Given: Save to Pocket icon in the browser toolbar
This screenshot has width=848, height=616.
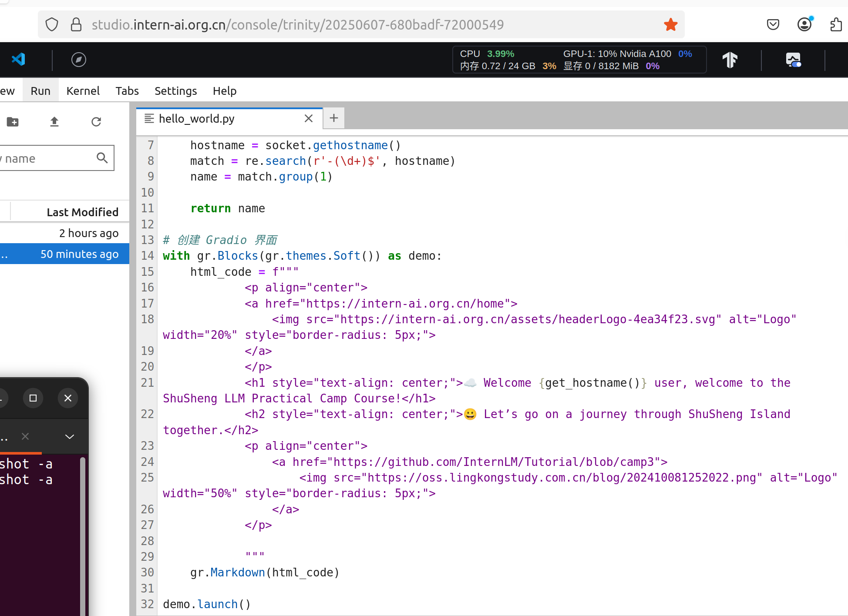Looking at the screenshot, I should (x=773, y=25).
